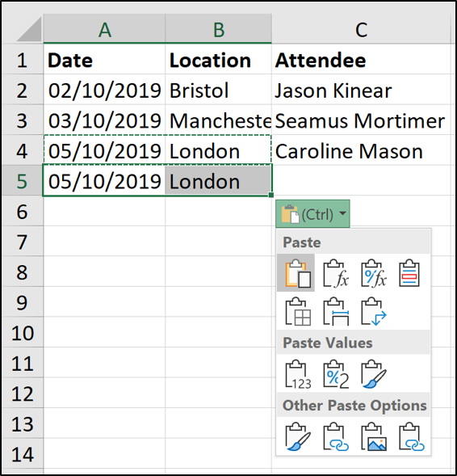The height and width of the screenshot is (476, 457).
Task: Select No Borders paste icon
Action: click(298, 312)
